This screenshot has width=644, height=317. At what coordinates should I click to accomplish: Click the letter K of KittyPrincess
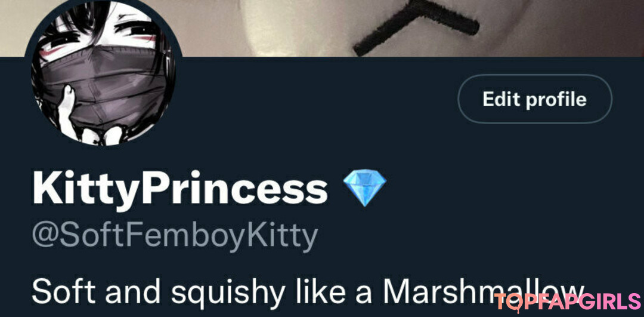pyautogui.click(x=47, y=188)
